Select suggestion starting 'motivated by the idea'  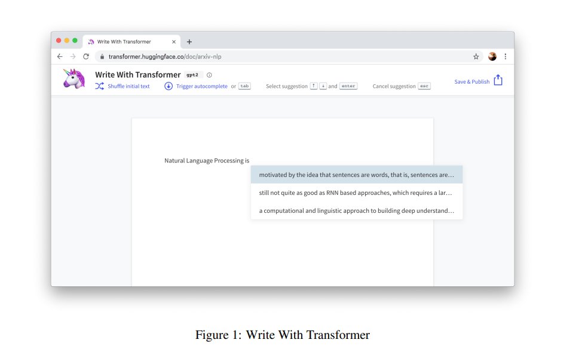pos(357,175)
